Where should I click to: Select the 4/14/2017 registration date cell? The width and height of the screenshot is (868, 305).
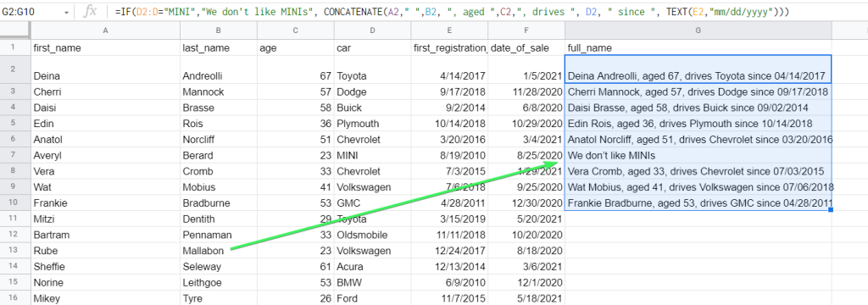click(x=450, y=69)
